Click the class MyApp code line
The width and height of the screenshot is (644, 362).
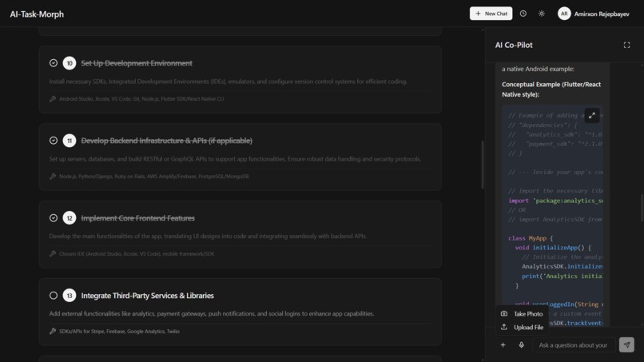531,238
